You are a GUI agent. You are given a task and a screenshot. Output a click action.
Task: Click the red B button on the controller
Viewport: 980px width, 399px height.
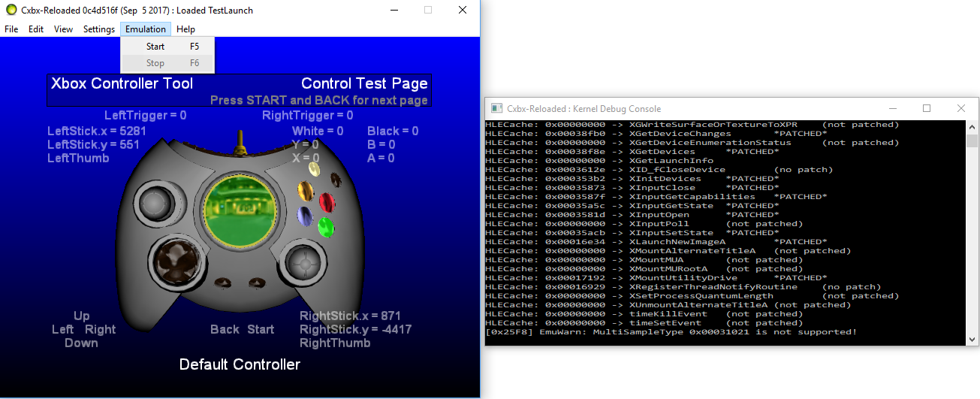pos(327,201)
